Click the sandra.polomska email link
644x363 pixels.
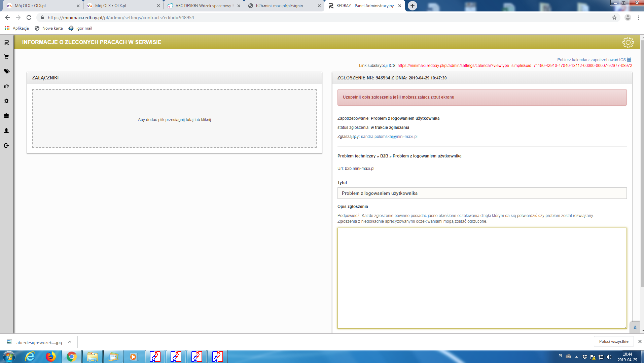(x=389, y=137)
